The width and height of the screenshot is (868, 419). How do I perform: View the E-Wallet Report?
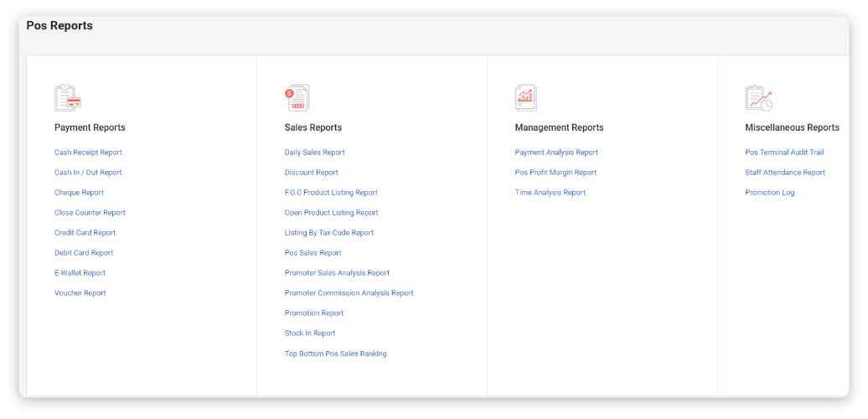[80, 273]
